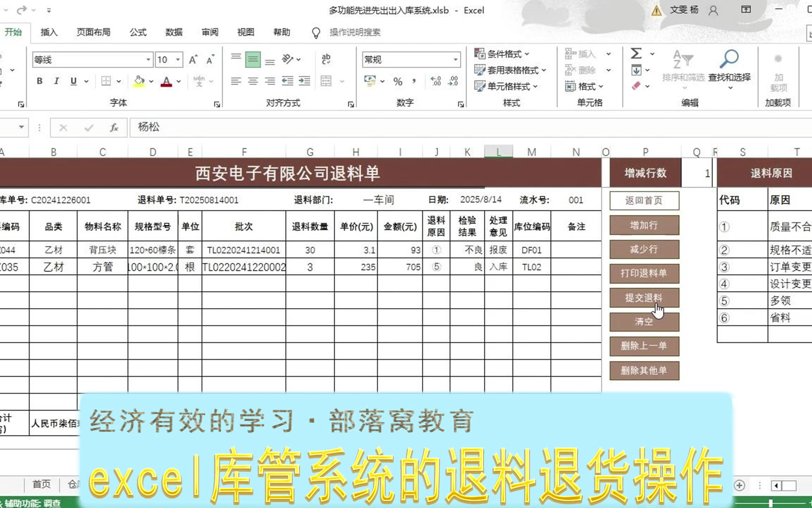Open Find and Select menu
The image size is (812, 508).
tap(729, 70)
